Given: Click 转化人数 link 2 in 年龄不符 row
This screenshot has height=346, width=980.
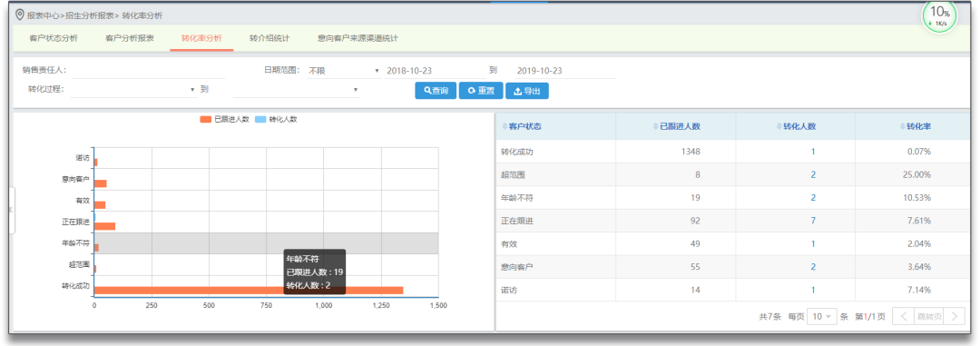Looking at the screenshot, I should (813, 198).
